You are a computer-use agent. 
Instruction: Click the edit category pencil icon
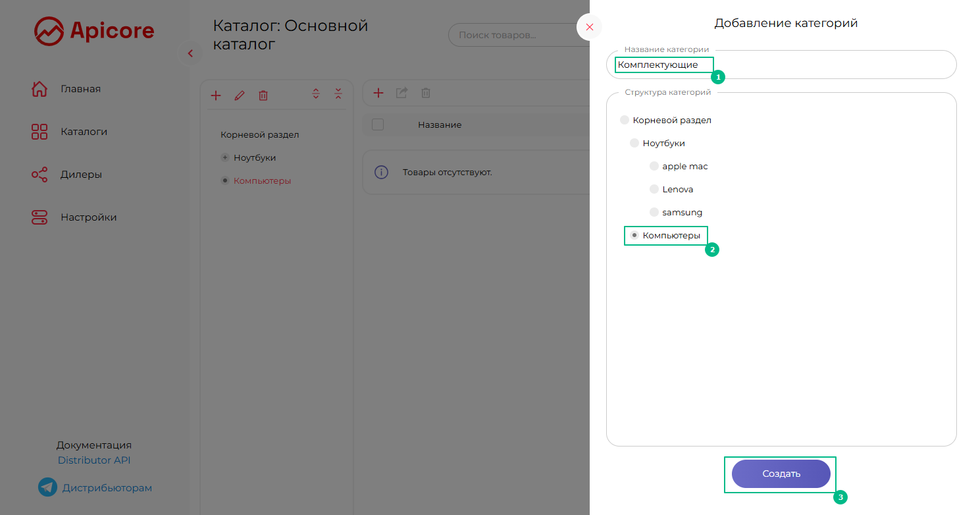pos(240,95)
